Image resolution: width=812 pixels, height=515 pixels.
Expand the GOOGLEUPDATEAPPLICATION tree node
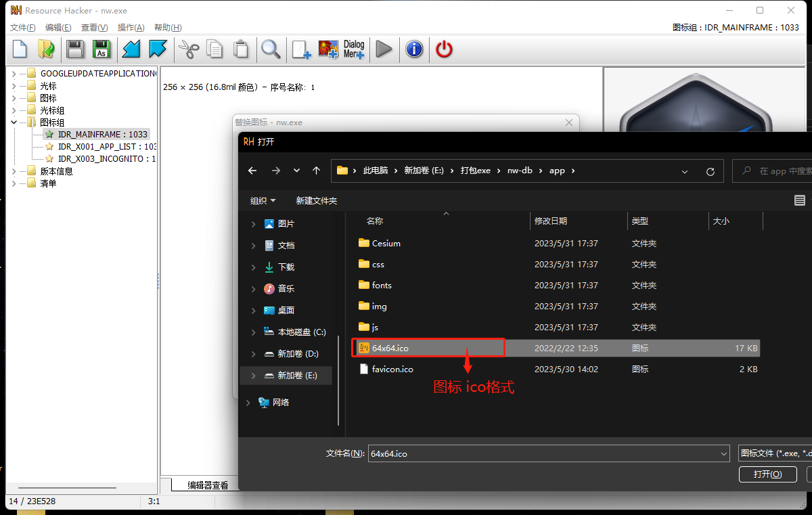coord(14,73)
